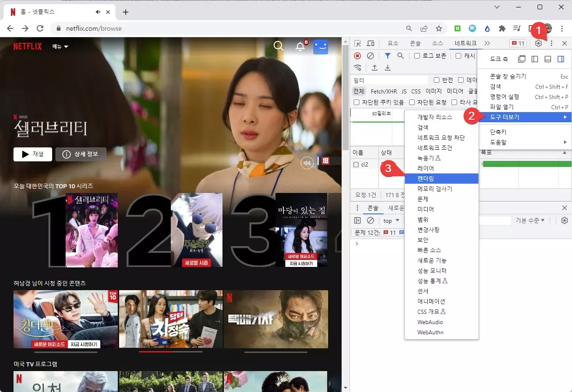Open the 기본 수준 log level dropdown
Image resolution: width=572 pixels, height=392 pixels.
pos(530,220)
